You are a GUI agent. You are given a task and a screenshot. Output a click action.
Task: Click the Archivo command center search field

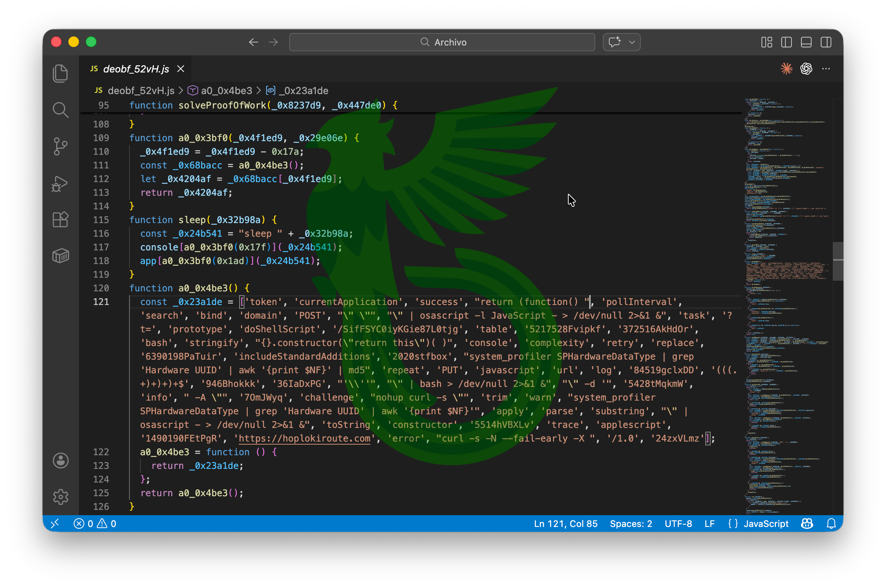coord(442,42)
